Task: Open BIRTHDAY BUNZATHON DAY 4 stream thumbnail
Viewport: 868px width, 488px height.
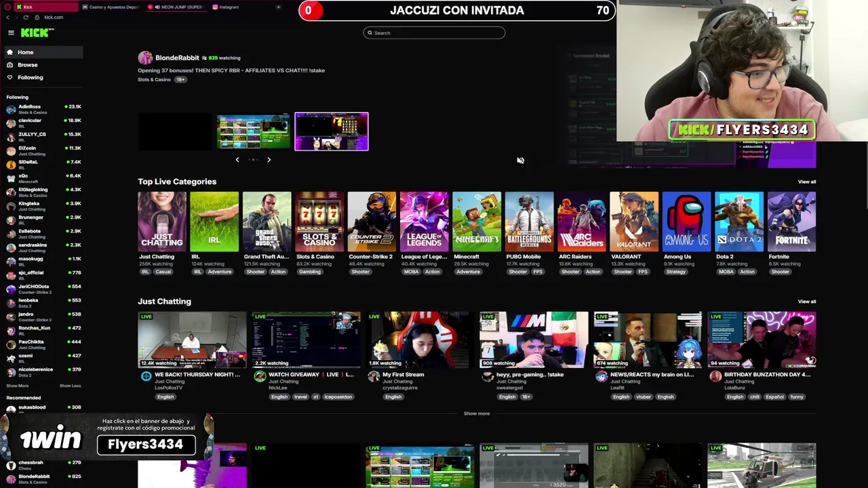Action: point(762,340)
